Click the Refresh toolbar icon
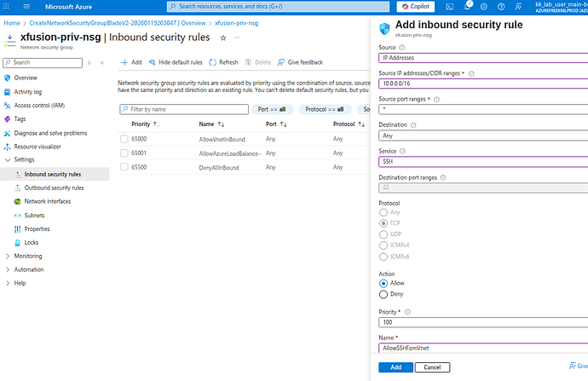Image resolution: width=588 pixels, height=381 pixels. (223, 62)
